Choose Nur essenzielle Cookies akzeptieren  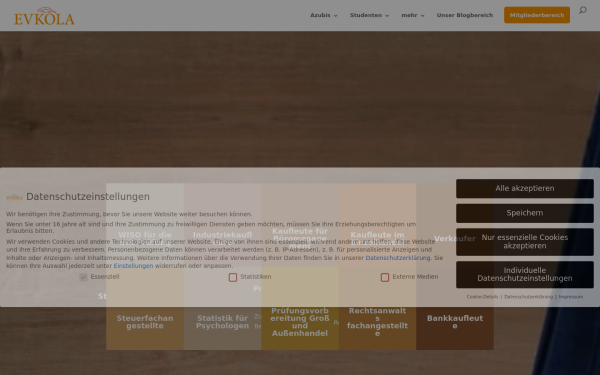click(525, 242)
